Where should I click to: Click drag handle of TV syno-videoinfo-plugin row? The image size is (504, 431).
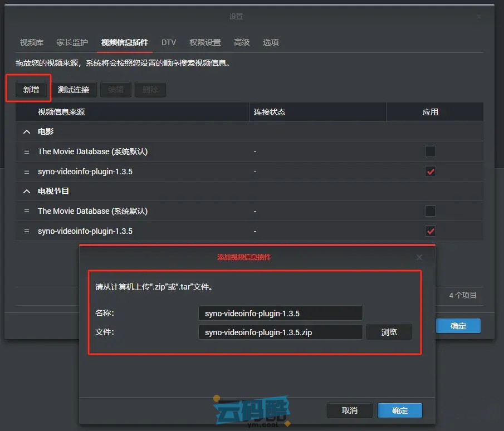tap(26, 231)
